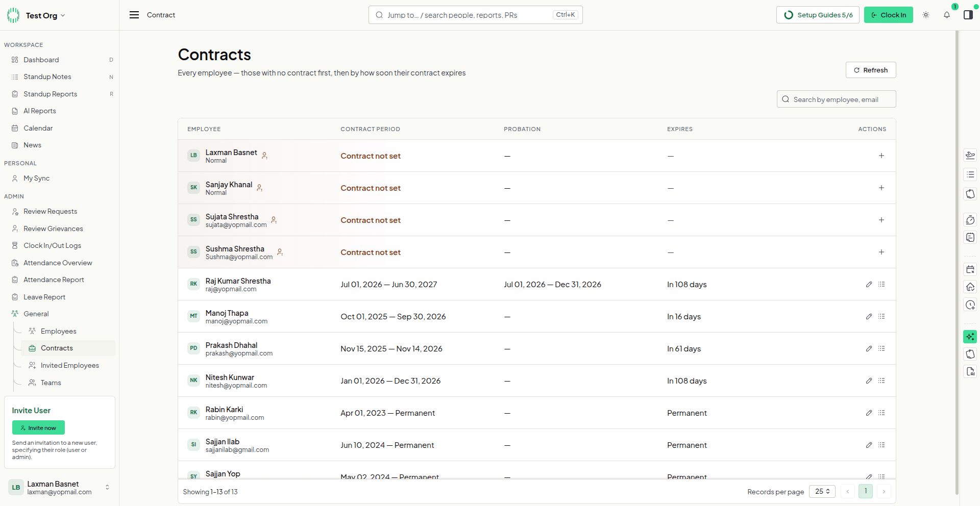Open the clock icon in right rail
The image size is (980, 506).
[x=970, y=305]
